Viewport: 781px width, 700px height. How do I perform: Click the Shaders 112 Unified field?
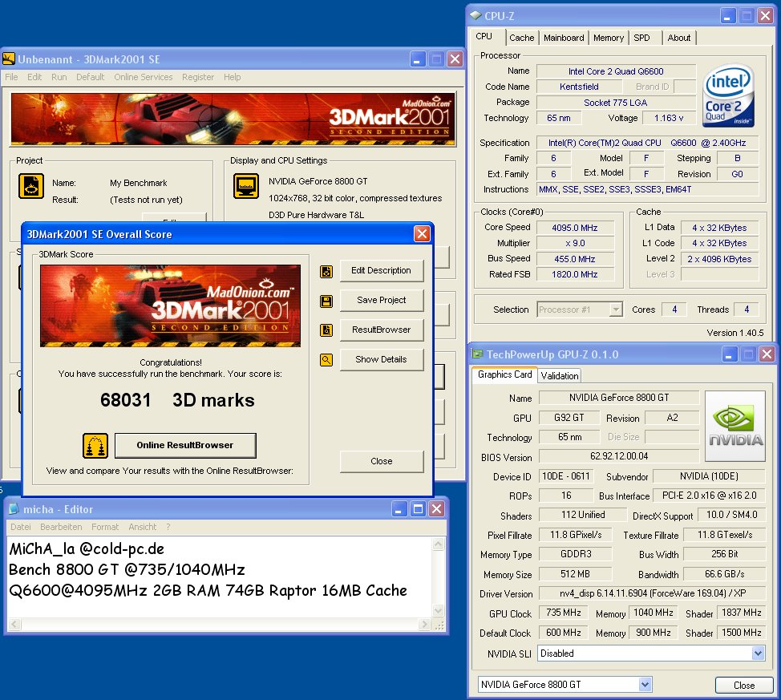tap(583, 515)
